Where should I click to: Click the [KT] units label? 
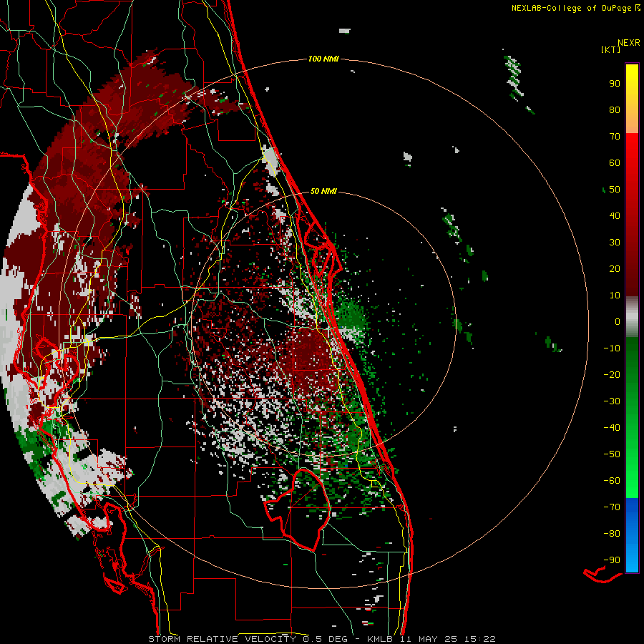click(611, 49)
